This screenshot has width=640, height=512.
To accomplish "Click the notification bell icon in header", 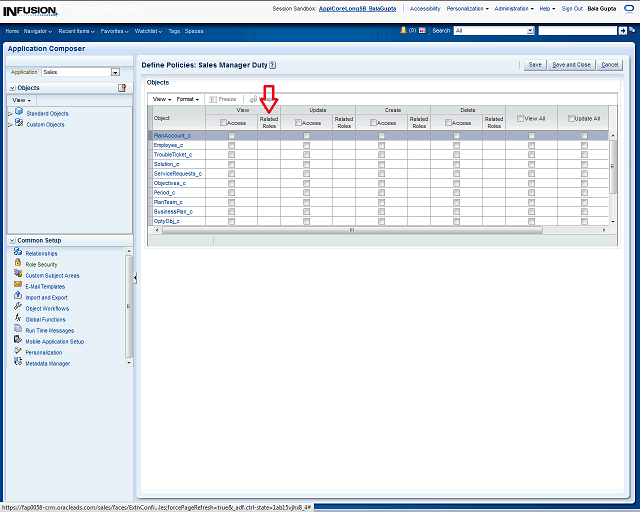I will (x=404, y=31).
